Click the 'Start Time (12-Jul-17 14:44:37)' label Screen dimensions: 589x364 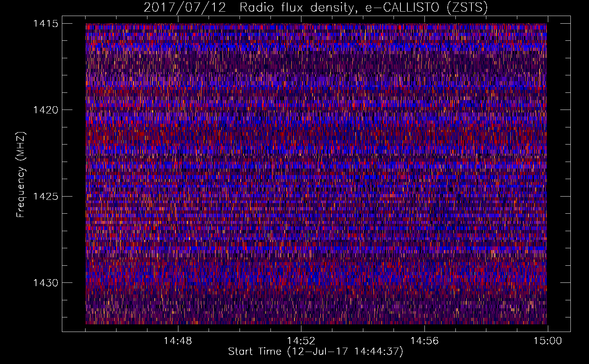tap(316, 352)
